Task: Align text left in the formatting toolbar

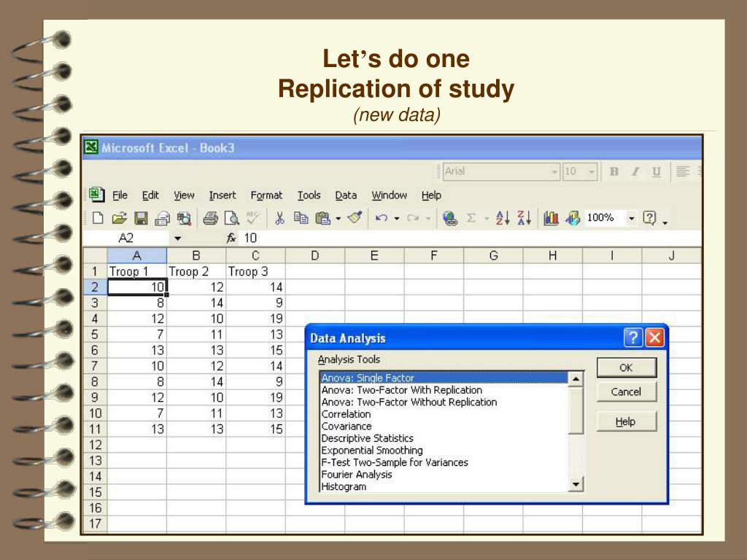Action: [683, 171]
